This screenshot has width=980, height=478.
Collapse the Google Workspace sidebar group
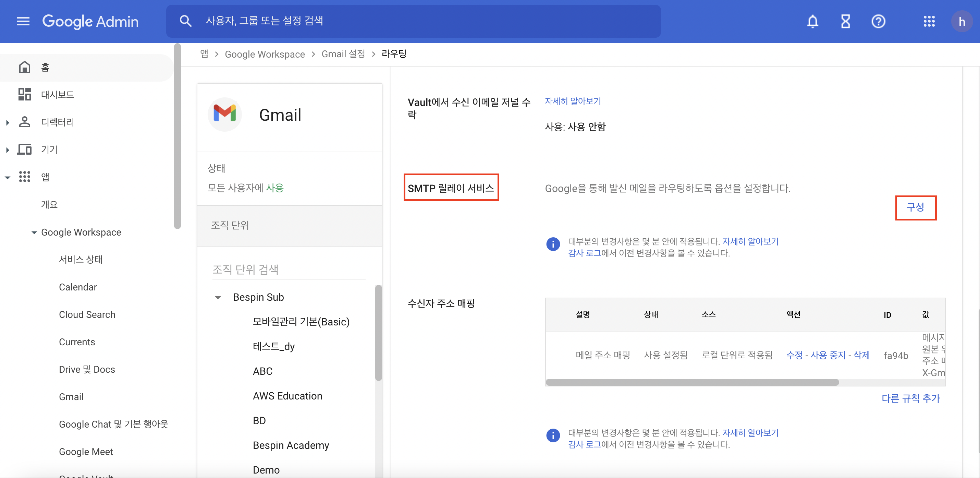34,232
